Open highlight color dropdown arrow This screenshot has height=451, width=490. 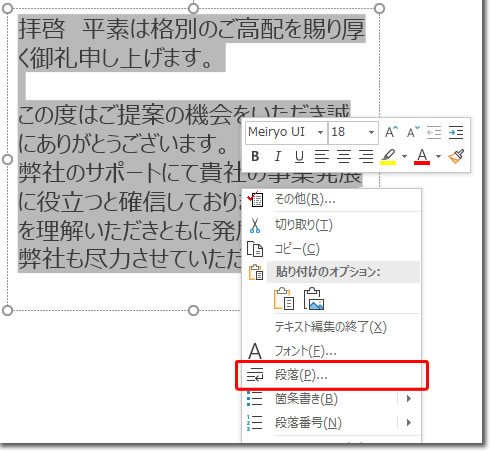(404, 156)
